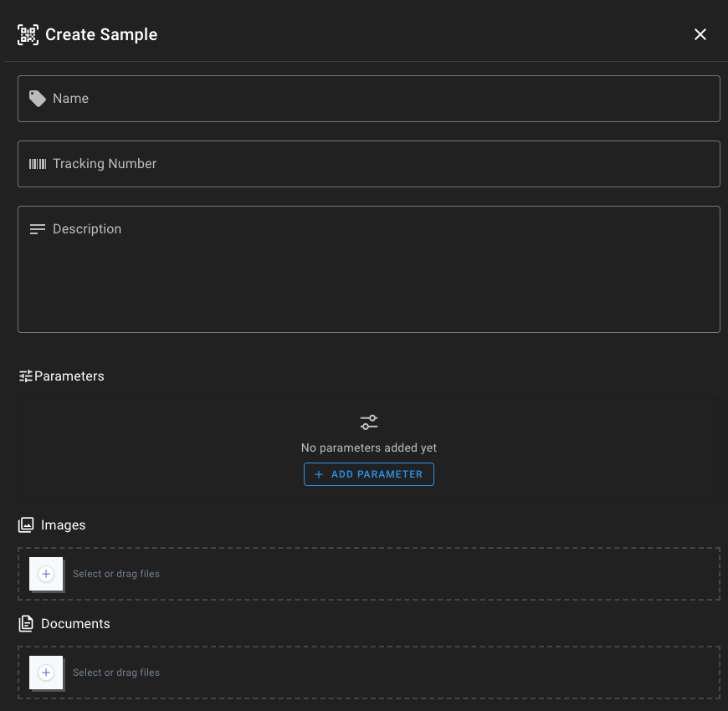Click the Create Sample title text

[x=101, y=34]
